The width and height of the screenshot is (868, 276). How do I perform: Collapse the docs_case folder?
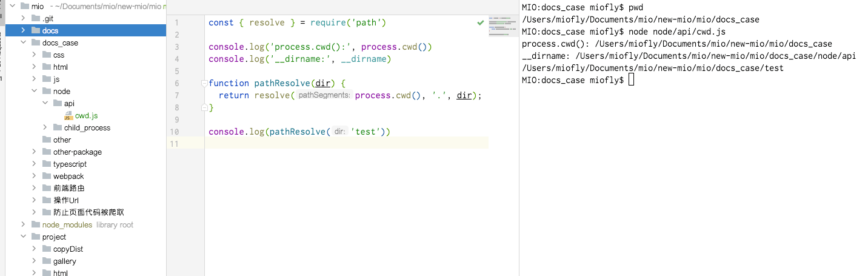(x=23, y=42)
